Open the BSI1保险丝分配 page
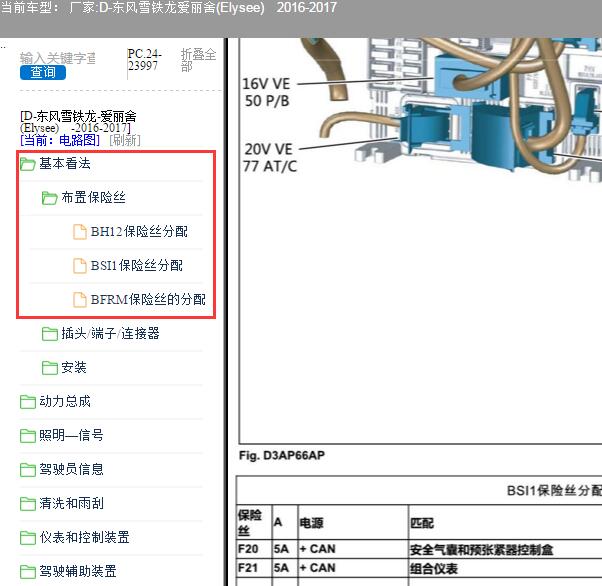The width and height of the screenshot is (602, 586). point(137,265)
